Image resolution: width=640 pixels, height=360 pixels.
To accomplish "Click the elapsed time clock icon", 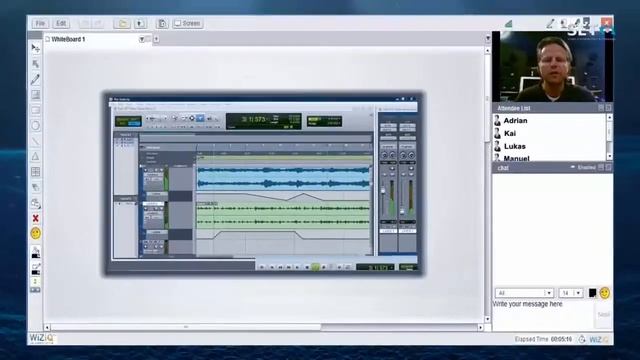I will (x=582, y=340).
